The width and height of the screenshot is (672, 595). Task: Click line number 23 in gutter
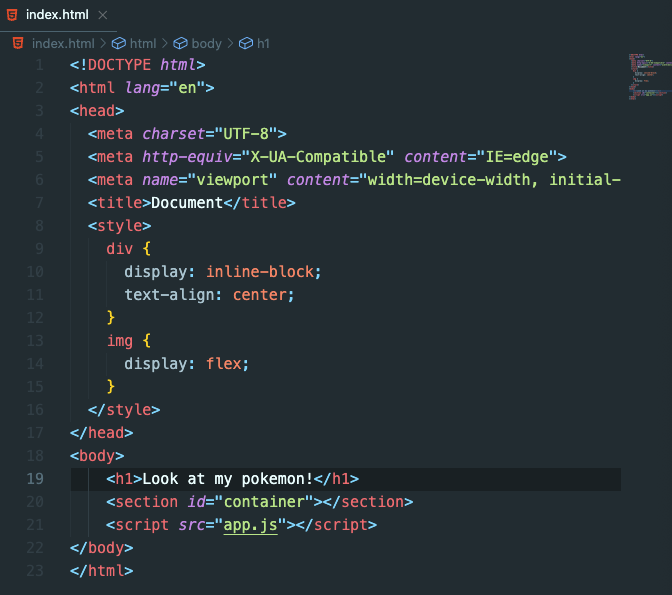pyautogui.click(x=35, y=571)
